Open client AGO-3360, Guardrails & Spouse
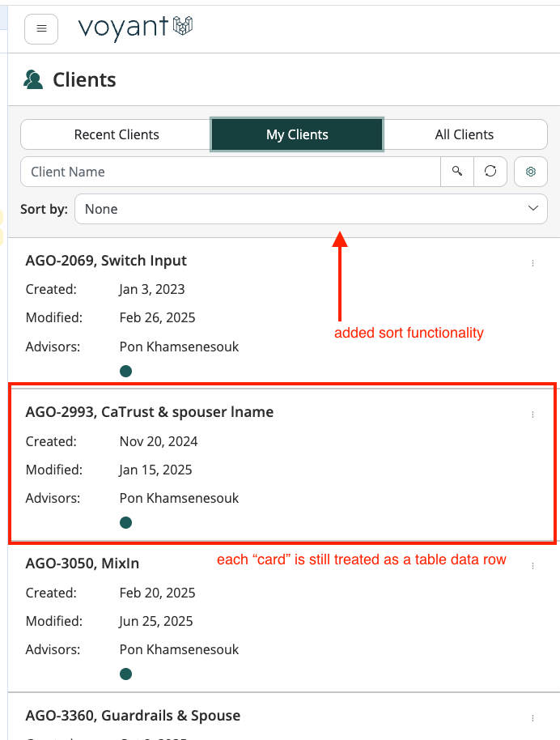 point(133,716)
